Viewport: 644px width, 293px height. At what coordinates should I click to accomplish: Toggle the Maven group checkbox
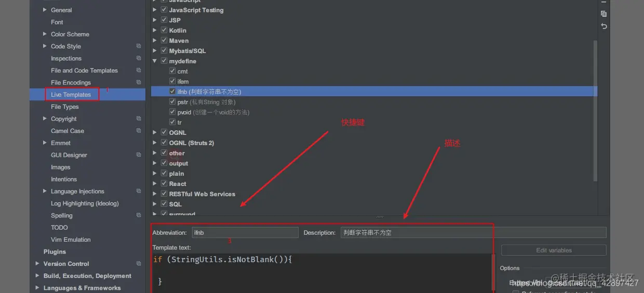point(164,40)
